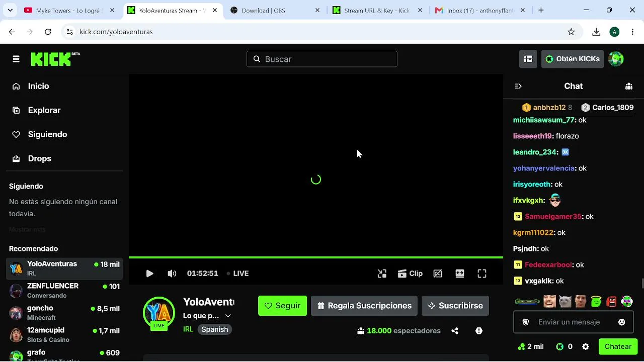Go back to the previous page
The image size is (644, 362).
(x=12, y=32)
